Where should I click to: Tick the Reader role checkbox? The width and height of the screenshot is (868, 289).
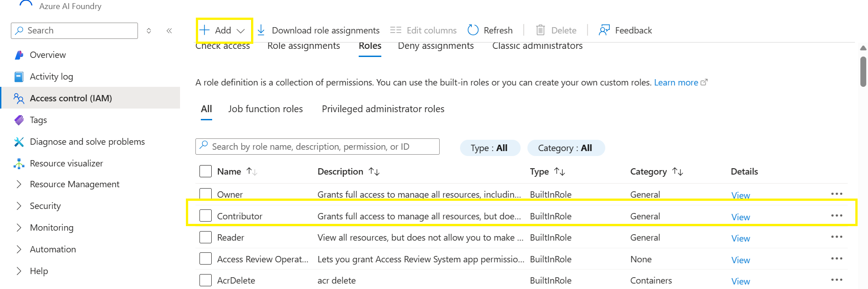coord(206,237)
